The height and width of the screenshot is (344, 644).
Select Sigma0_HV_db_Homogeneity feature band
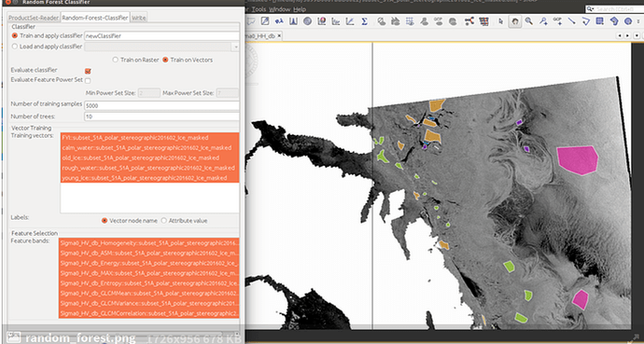pos(149,242)
